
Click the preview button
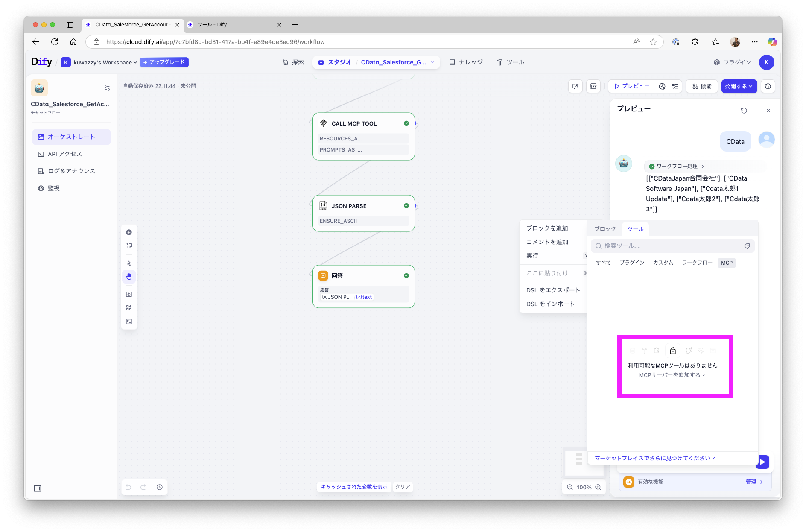tap(632, 86)
